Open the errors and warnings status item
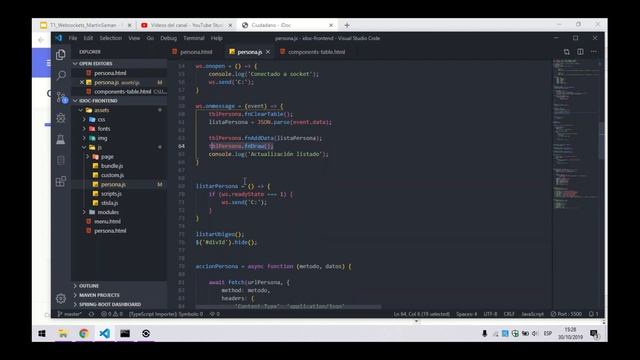The height and width of the screenshot is (360, 640). click(x=112, y=314)
